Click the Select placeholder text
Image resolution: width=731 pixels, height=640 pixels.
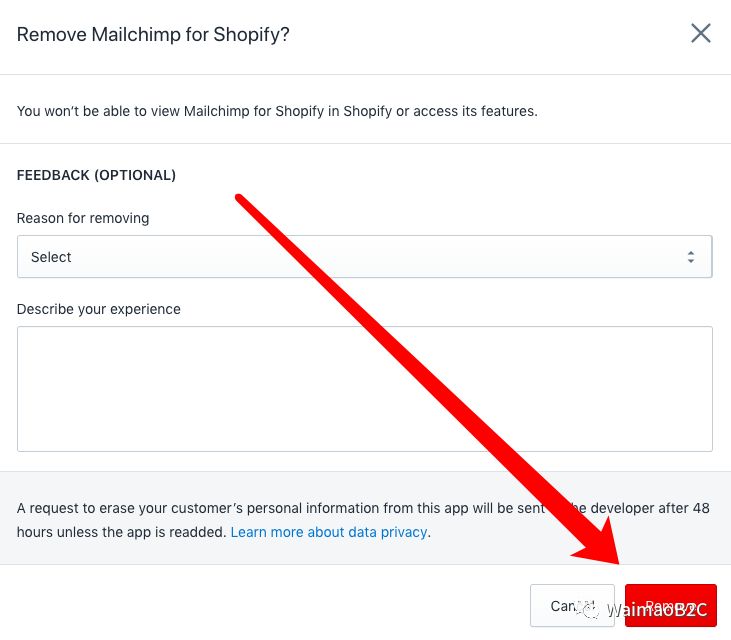tap(51, 257)
